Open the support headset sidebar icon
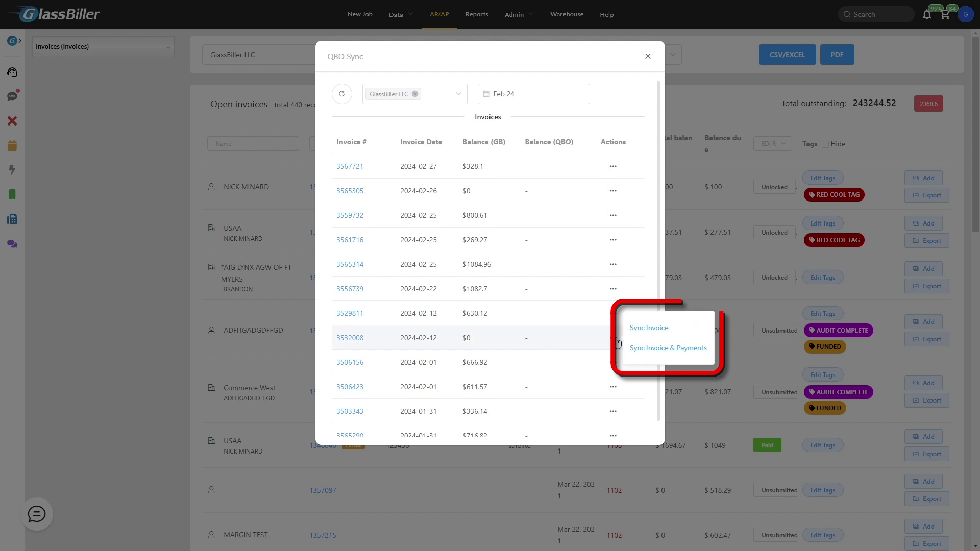980x551 pixels. click(12, 72)
